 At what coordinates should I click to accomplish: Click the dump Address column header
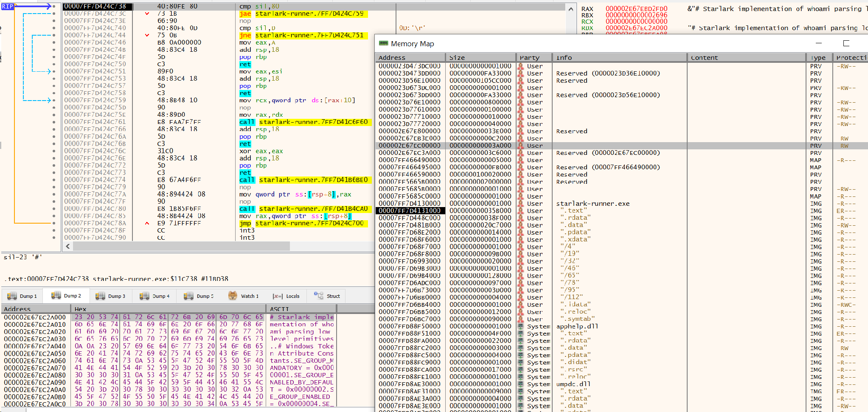(x=37, y=309)
